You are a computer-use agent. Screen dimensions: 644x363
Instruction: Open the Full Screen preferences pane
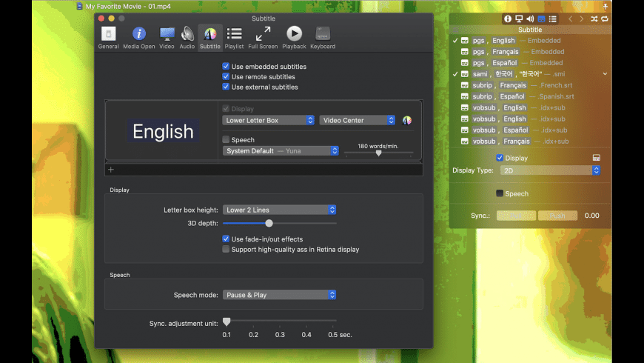pos(263,38)
